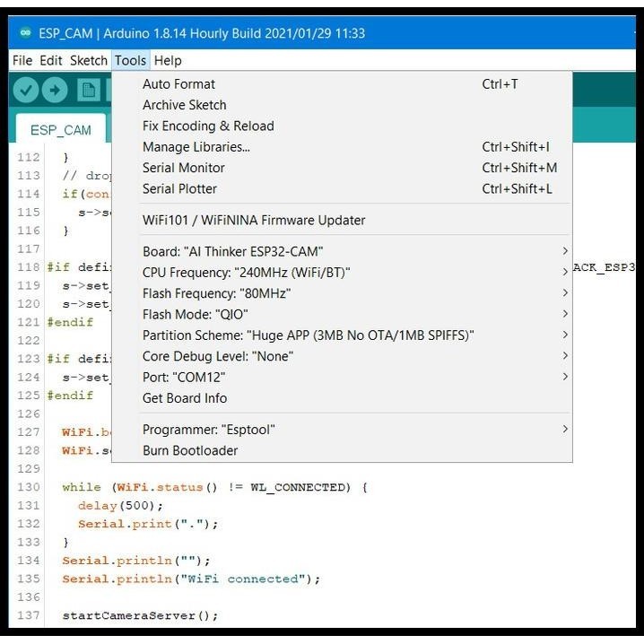Launch the Serial Monitor
The height and width of the screenshot is (644, 644).
(x=183, y=168)
